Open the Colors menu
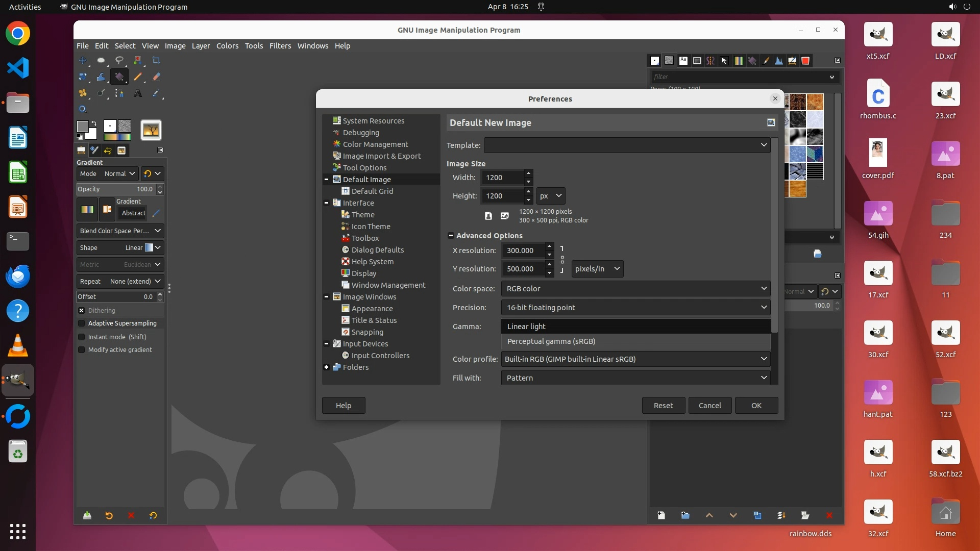The width and height of the screenshot is (980, 551). [x=227, y=46]
